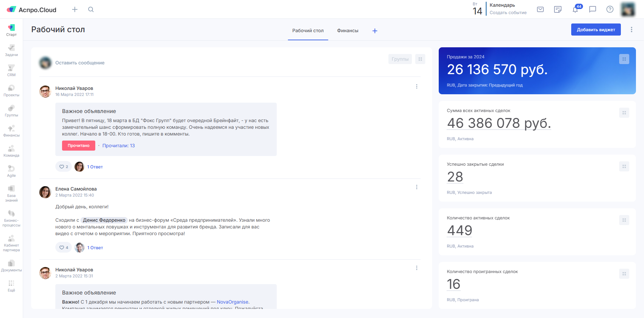Go to CRM section
This screenshot has height=318, width=644.
(x=11, y=70)
